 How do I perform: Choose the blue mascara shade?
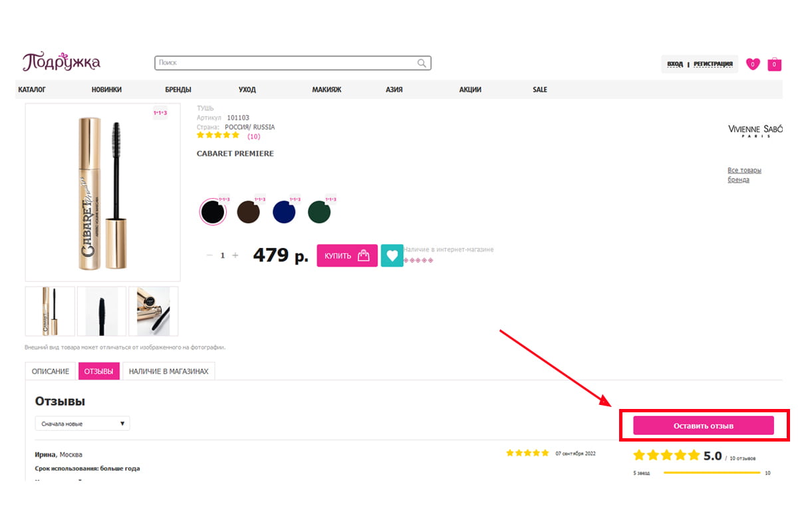tap(284, 213)
